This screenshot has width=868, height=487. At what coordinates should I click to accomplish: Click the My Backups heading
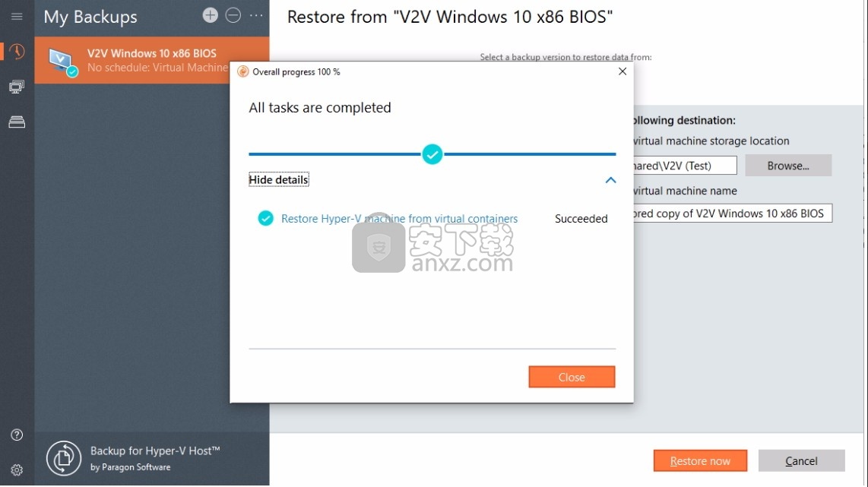click(x=90, y=17)
